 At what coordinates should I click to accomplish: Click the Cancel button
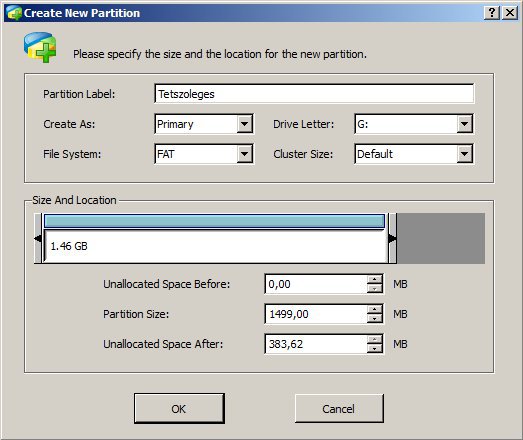coord(339,409)
